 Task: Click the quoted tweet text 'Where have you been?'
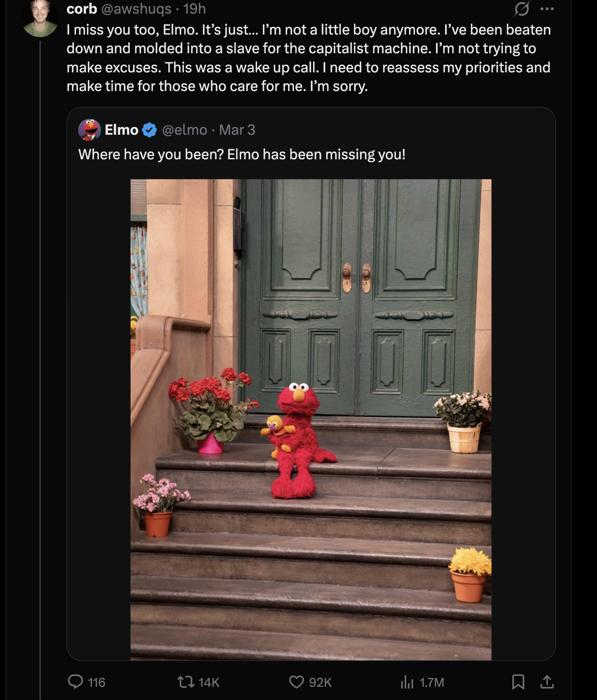click(x=151, y=155)
